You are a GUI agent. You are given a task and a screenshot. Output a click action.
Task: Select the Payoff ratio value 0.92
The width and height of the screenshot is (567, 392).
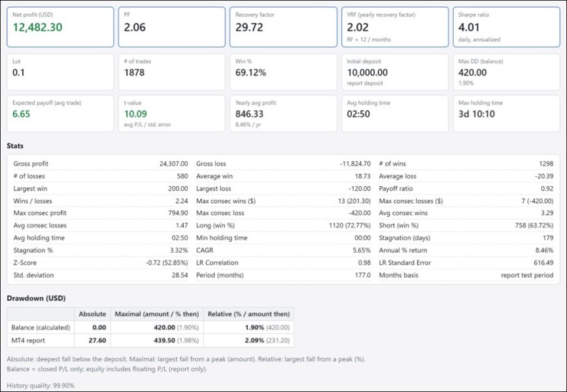[x=547, y=189]
